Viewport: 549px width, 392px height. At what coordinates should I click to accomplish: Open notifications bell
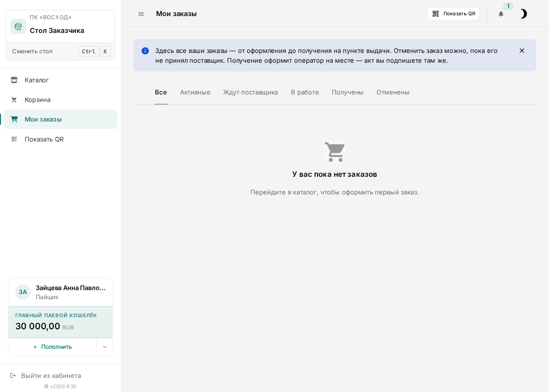click(x=501, y=14)
